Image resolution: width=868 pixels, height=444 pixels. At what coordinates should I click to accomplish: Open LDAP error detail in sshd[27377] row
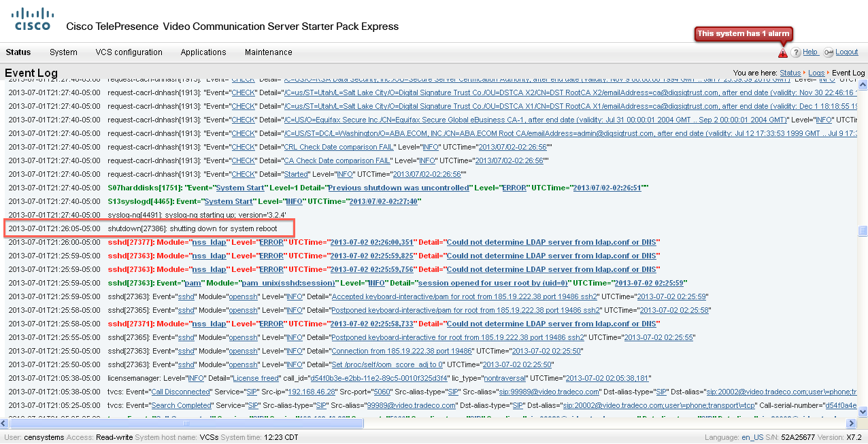[552, 242]
